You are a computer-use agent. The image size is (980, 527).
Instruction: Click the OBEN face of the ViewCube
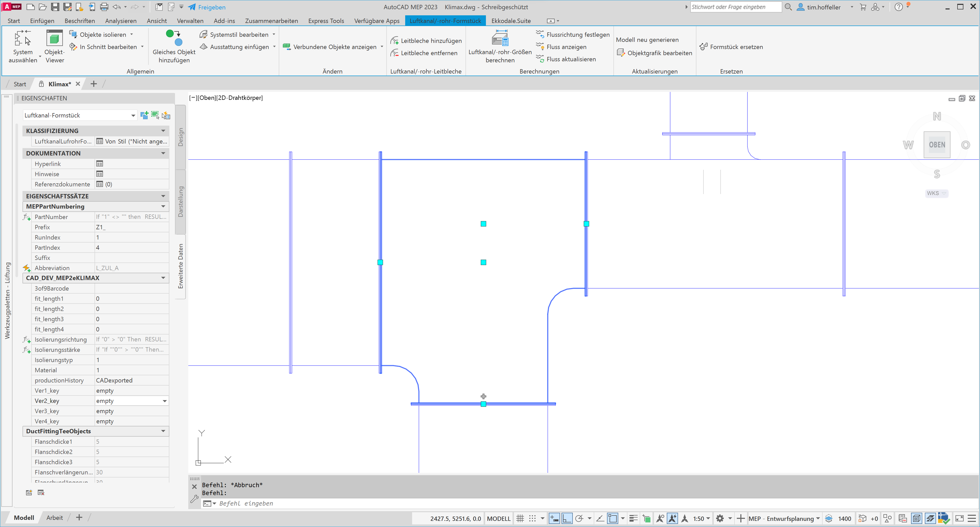[x=937, y=145]
